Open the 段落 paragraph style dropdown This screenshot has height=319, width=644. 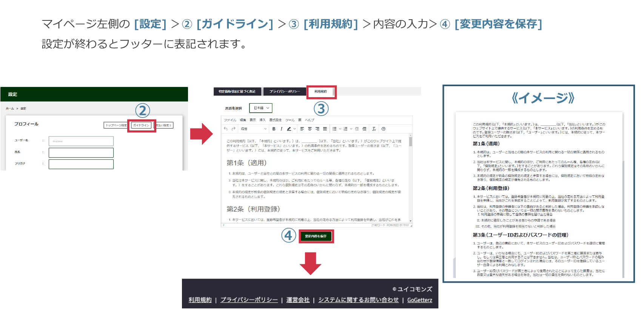click(x=254, y=129)
